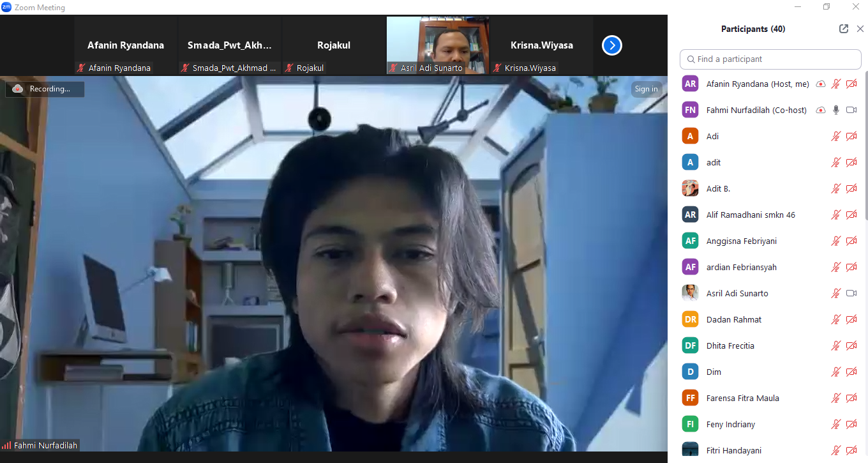
Task: Click the DR avatar for Dadan Rahmat
Action: (x=690, y=319)
